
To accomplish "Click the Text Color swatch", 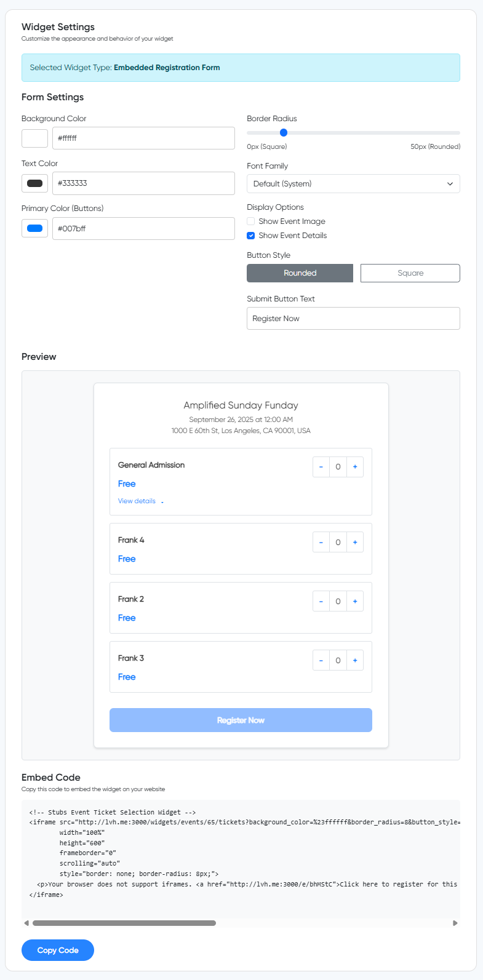I will (x=34, y=183).
